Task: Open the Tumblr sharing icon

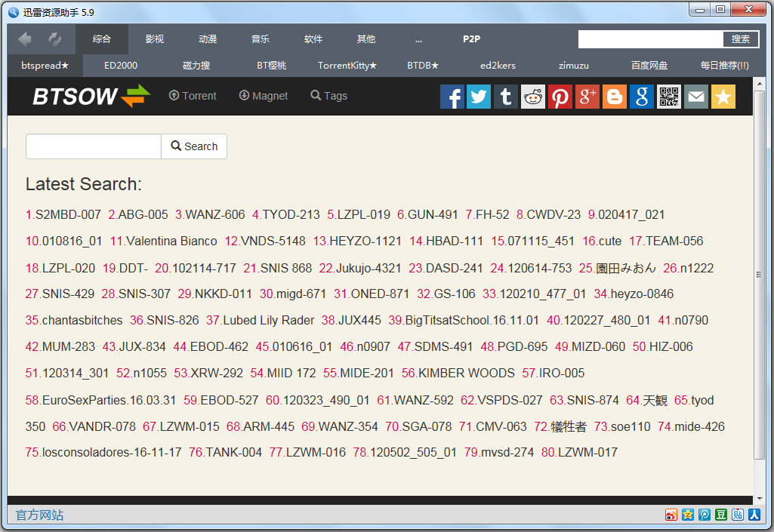Action: coord(506,96)
